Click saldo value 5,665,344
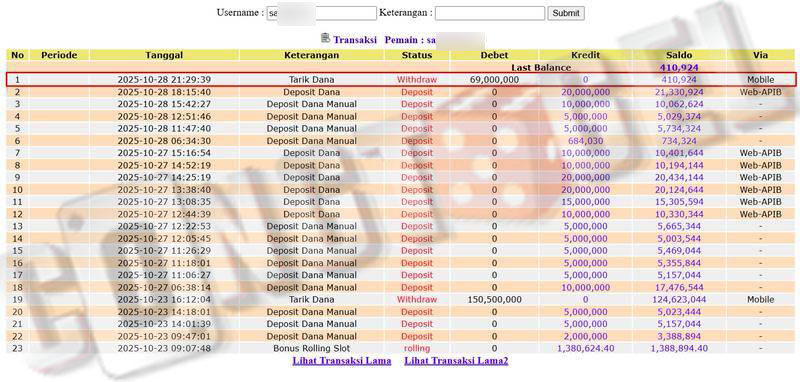800x382 pixels. pyautogui.click(x=679, y=226)
